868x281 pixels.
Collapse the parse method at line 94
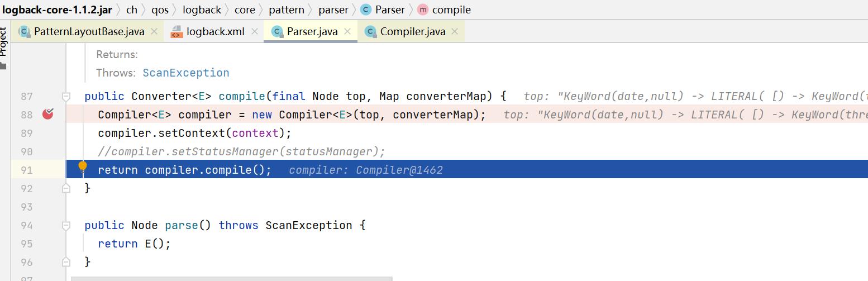[x=66, y=225]
